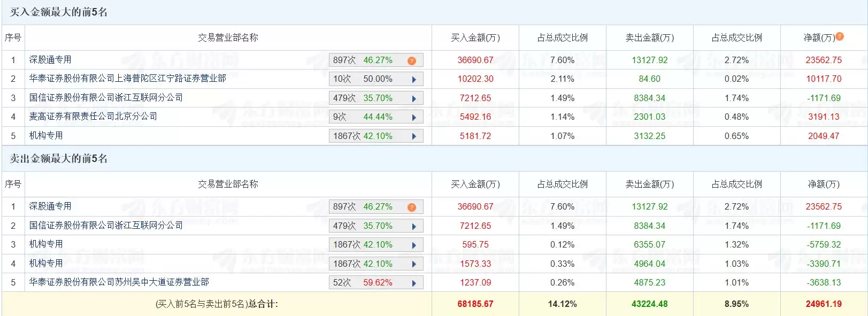Click orange question icon in sell-table 深股通专用 row
Screen dimensions: 868x316
pyautogui.click(x=411, y=207)
